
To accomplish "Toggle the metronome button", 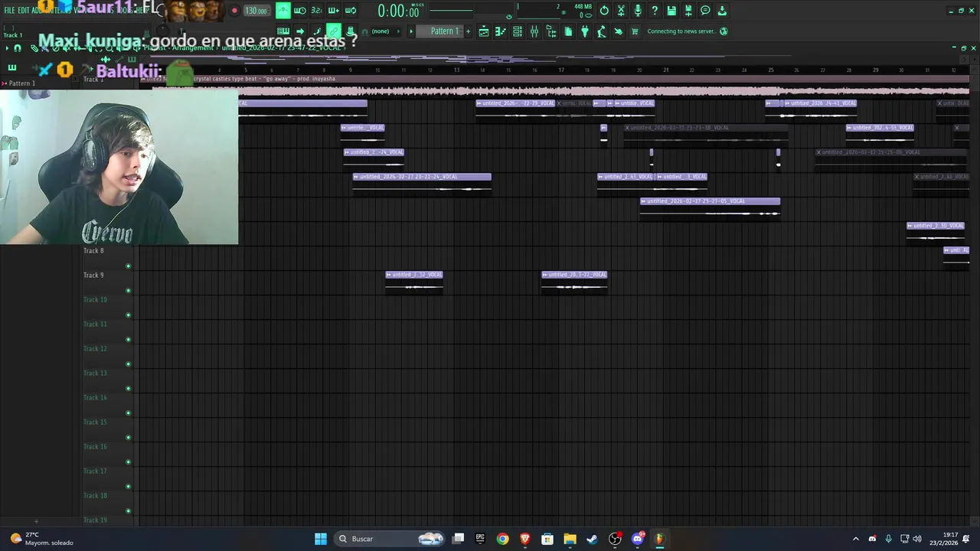I will pyautogui.click(x=283, y=11).
